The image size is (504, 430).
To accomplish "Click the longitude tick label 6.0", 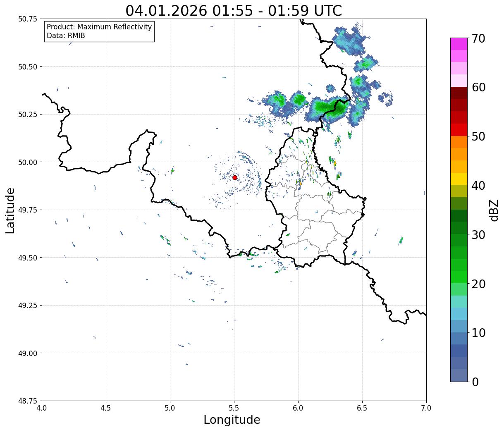I will [298, 408].
